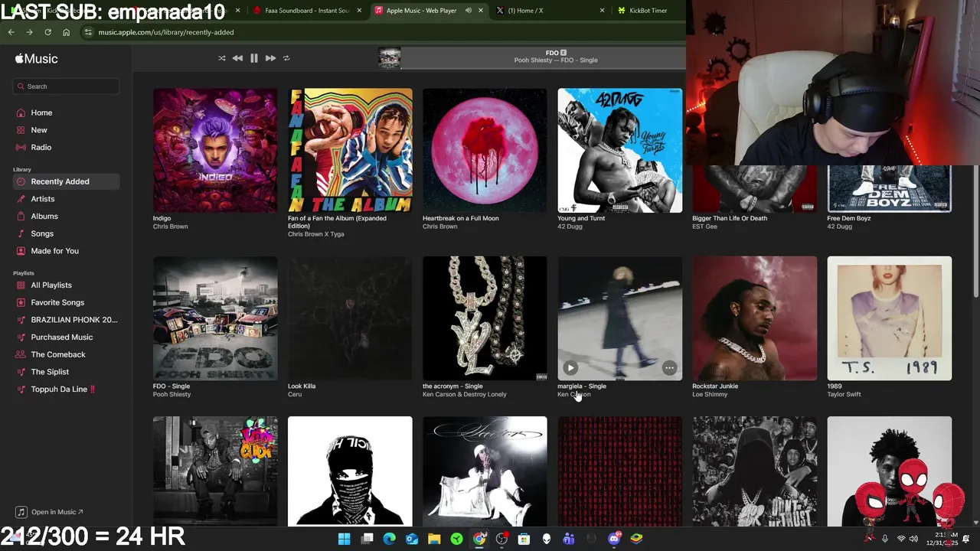The width and height of the screenshot is (980, 551).
Task: Focus the Search field in sidebar
Action: click(66, 86)
